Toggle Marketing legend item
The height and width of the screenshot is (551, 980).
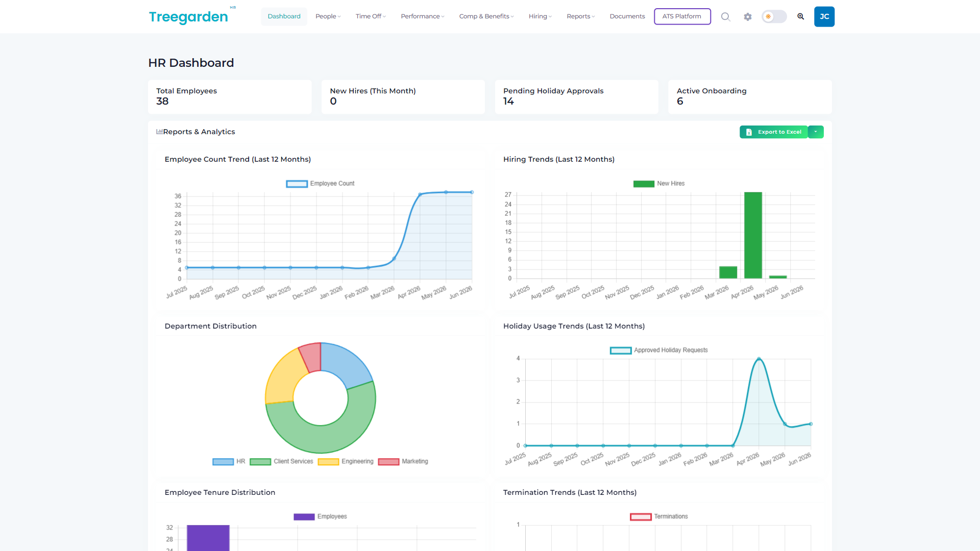pos(403,462)
